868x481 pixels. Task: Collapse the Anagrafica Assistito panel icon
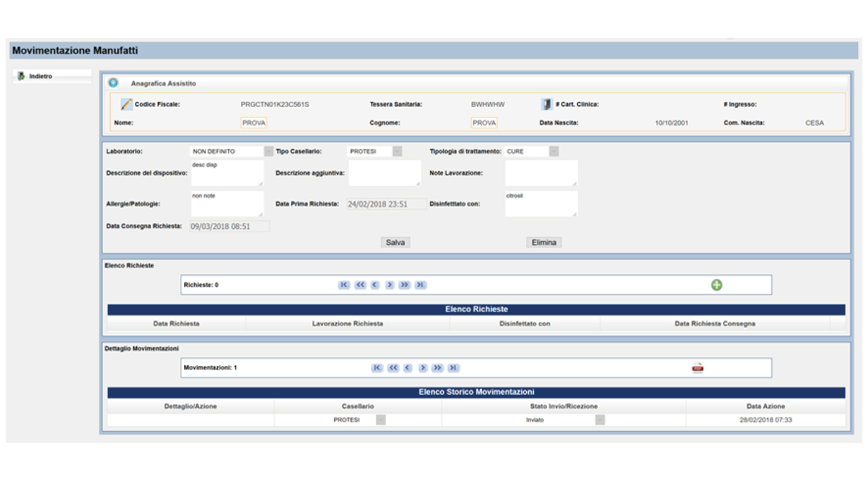(113, 83)
